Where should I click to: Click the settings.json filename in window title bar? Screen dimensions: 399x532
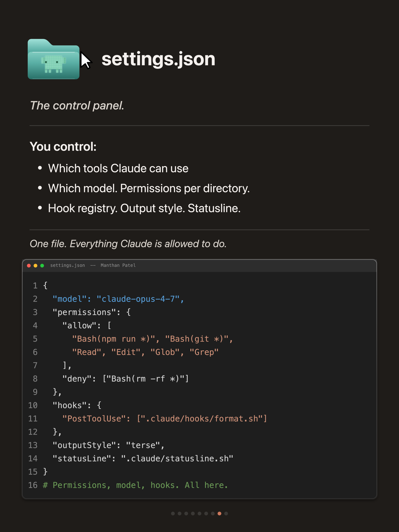coord(68,265)
